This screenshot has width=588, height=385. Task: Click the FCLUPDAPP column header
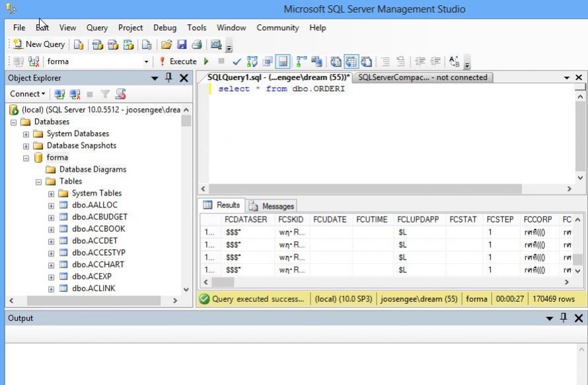click(418, 220)
